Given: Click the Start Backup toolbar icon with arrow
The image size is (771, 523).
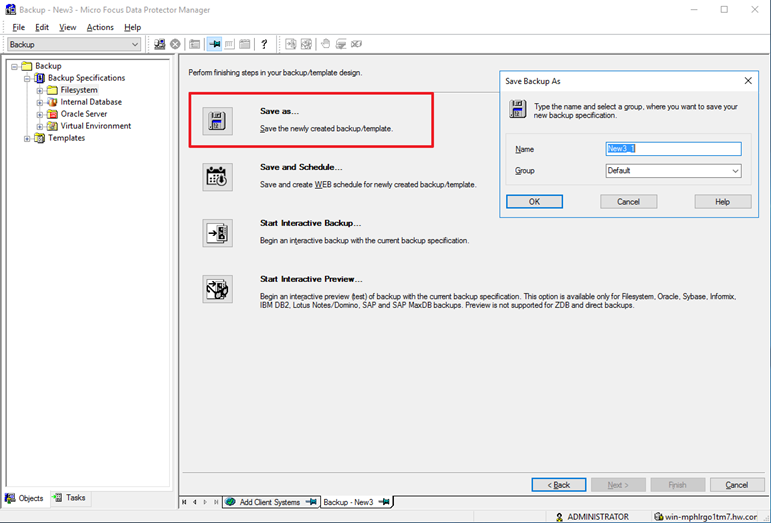Looking at the screenshot, I should click(291, 44).
